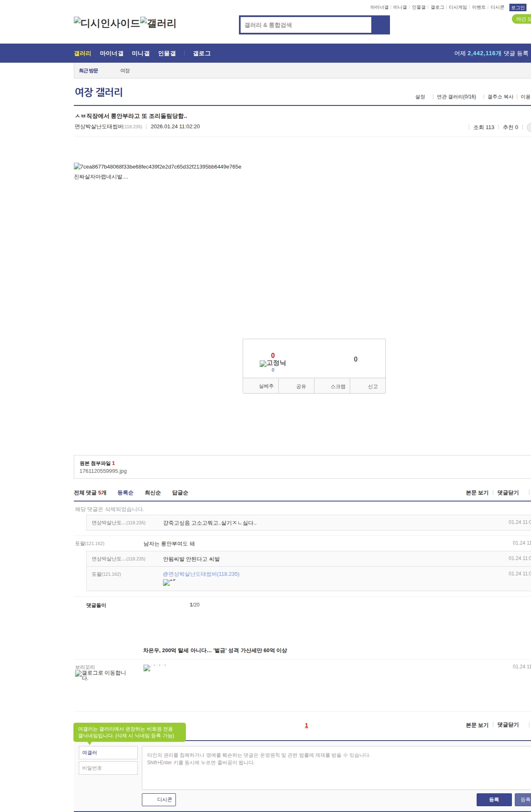Toggle the green 야간 모드 switch
Image resolution: width=531 pixels, height=812 pixels.
point(521,19)
